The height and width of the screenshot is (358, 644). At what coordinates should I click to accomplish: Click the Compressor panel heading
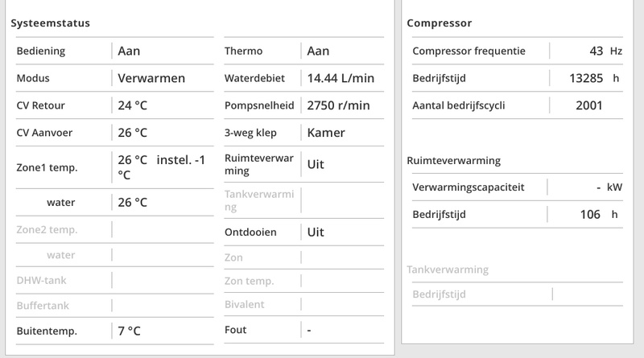440,23
